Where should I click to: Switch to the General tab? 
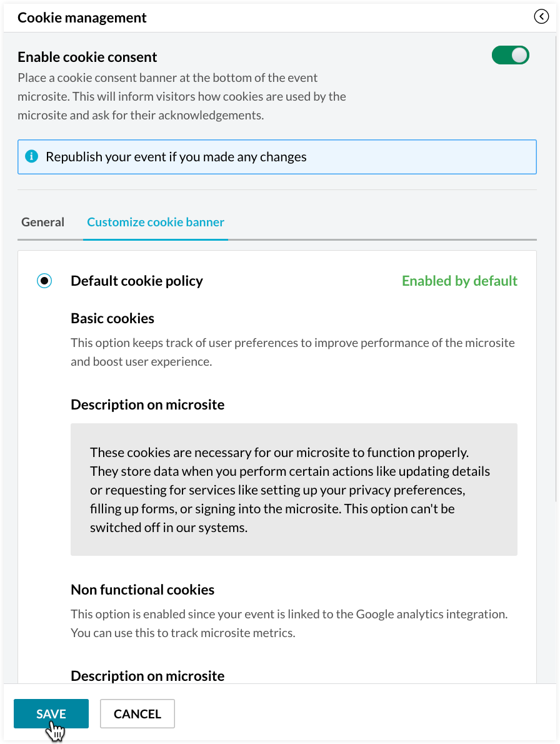(x=42, y=222)
